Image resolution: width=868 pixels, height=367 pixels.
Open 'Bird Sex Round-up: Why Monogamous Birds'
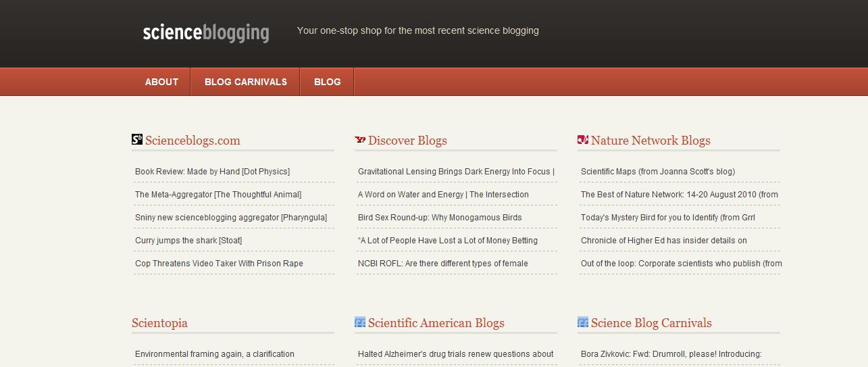(440, 218)
